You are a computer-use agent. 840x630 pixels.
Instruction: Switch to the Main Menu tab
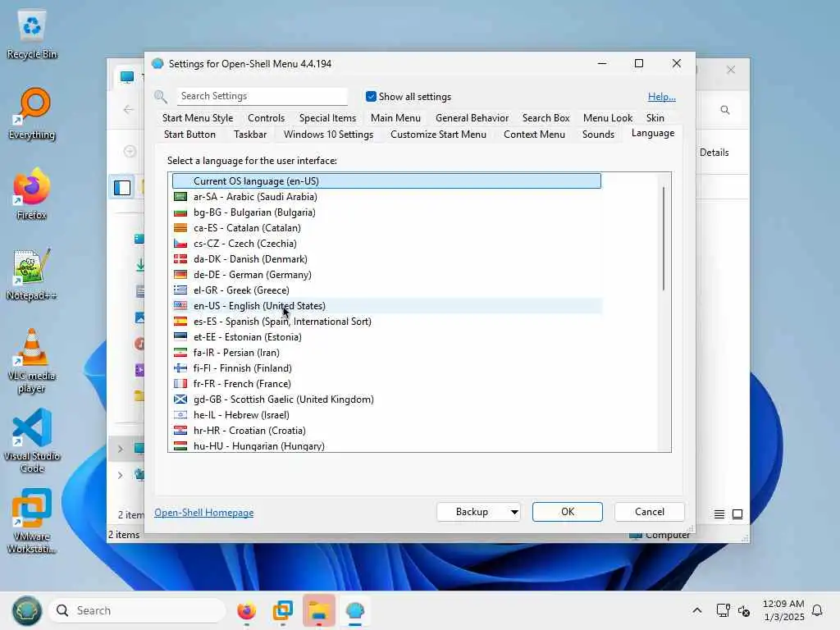pos(396,118)
